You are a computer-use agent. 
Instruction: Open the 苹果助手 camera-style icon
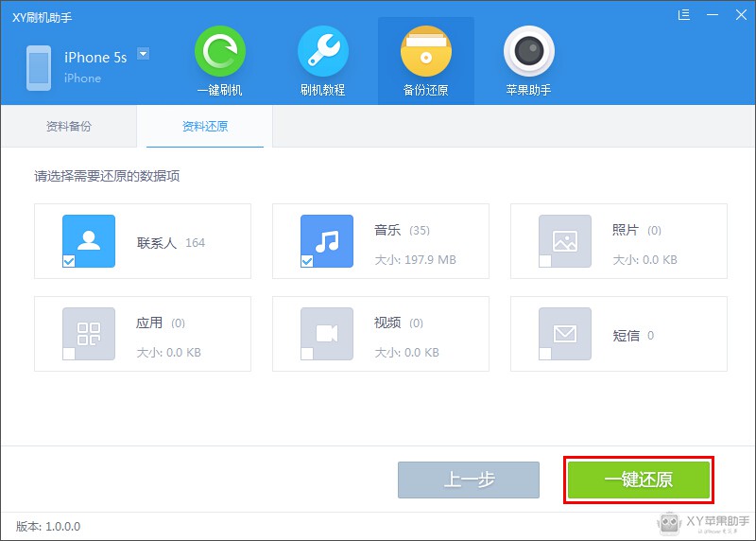(528, 52)
